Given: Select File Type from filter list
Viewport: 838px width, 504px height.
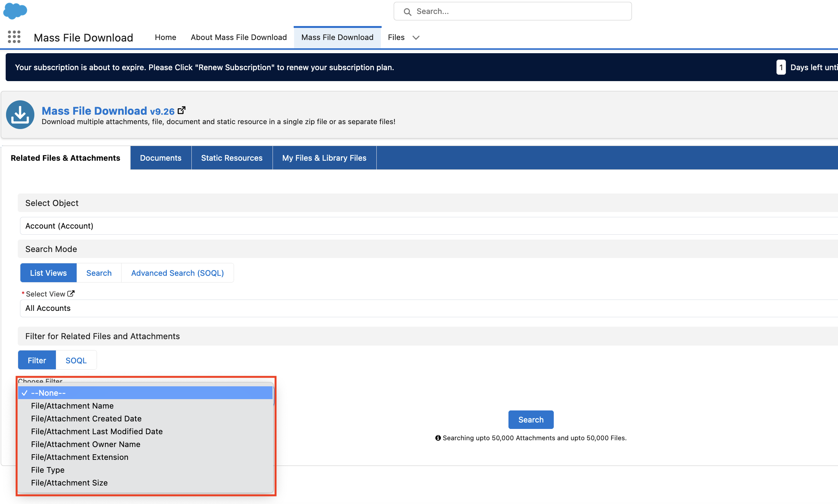Looking at the screenshot, I should pyautogui.click(x=48, y=470).
